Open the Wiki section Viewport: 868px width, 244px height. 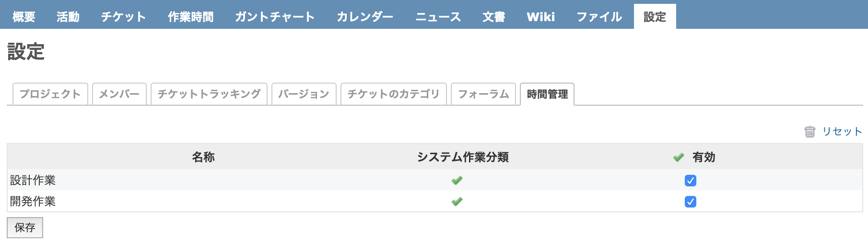[x=541, y=17]
